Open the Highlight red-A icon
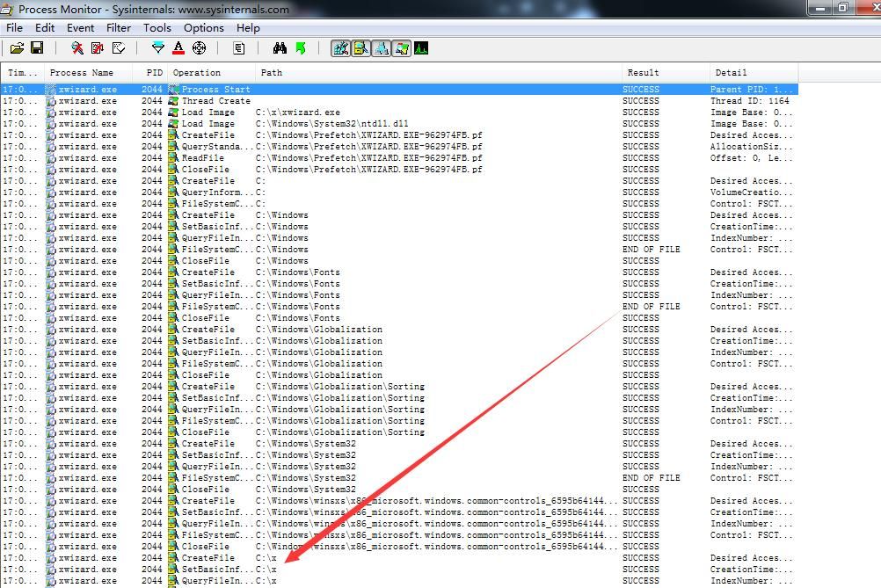 [x=178, y=48]
